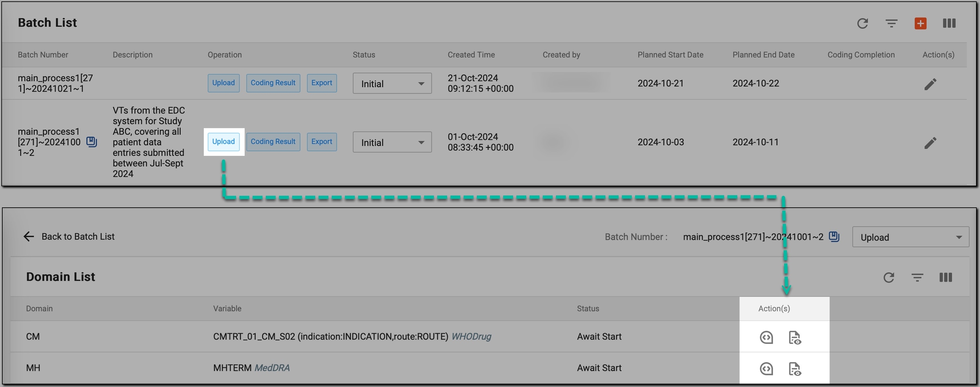Click Coding Result for batch created 01-Oct-2024
This screenshot has width=980, height=387.
273,142
